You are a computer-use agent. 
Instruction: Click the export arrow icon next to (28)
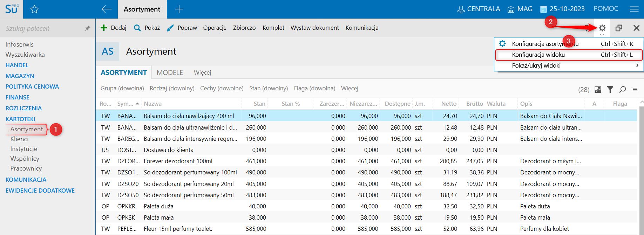click(x=598, y=90)
